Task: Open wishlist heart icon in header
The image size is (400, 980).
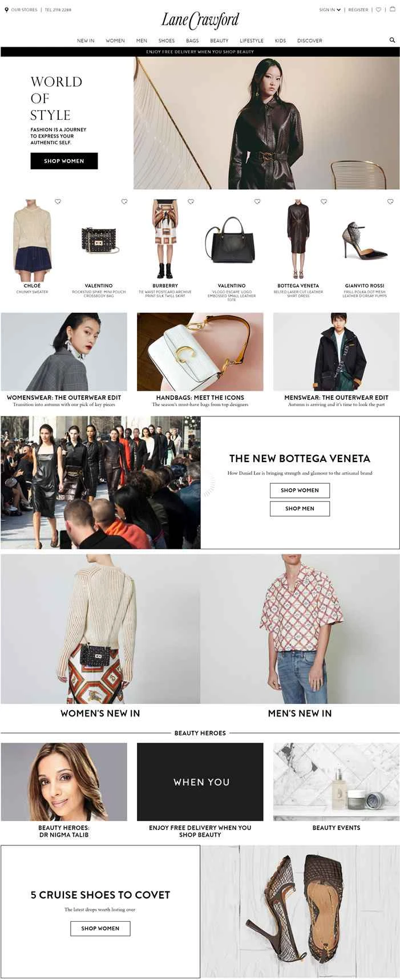Action: coord(378,10)
